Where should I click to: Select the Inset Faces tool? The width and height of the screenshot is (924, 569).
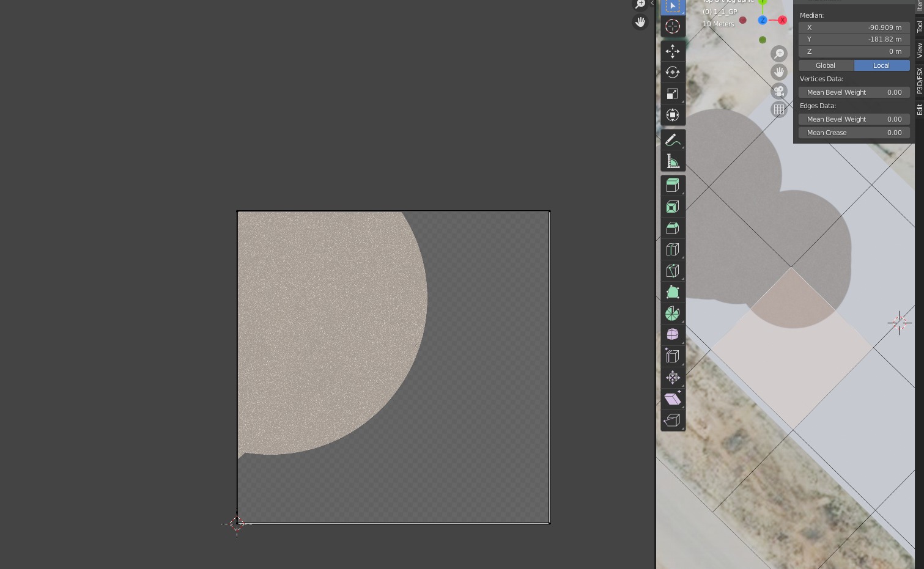(672, 207)
